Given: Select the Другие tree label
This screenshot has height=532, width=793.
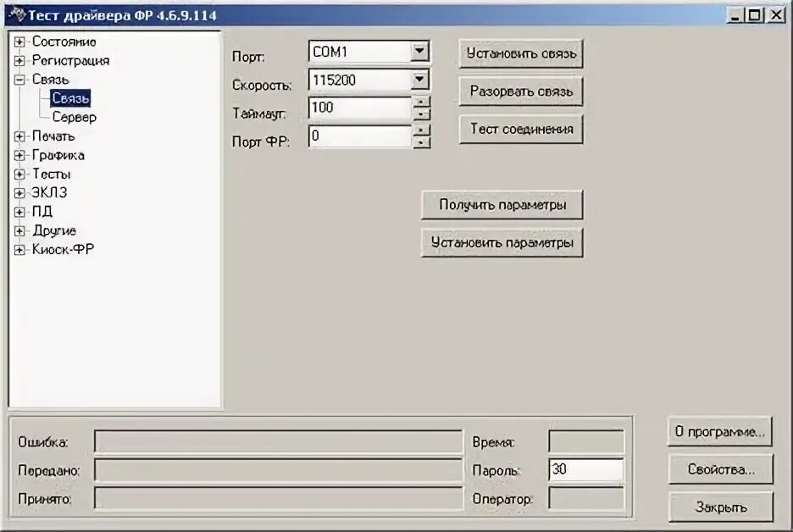Looking at the screenshot, I should [54, 230].
